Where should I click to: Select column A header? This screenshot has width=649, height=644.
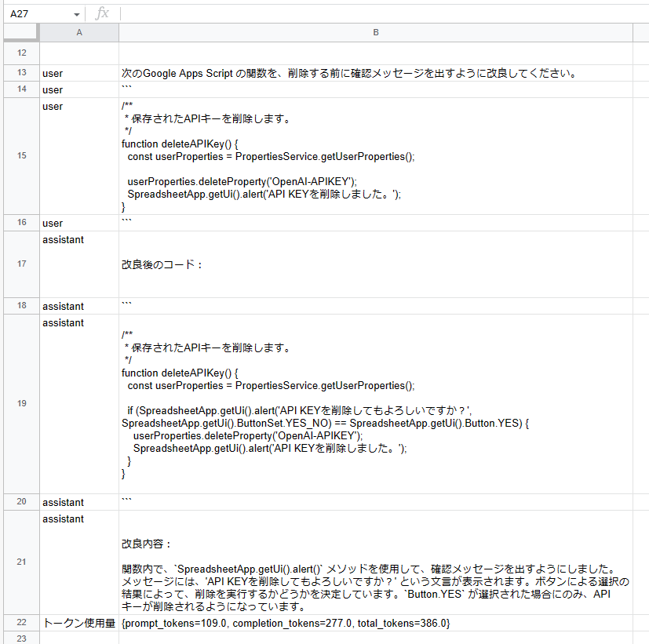pos(78,32)
